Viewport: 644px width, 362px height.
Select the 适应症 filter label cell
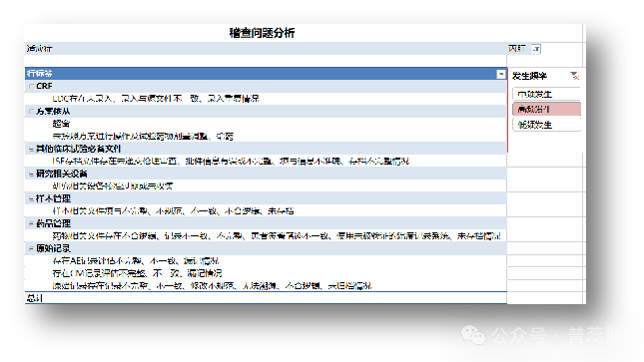pyautogui.click(x=39, y=49)
